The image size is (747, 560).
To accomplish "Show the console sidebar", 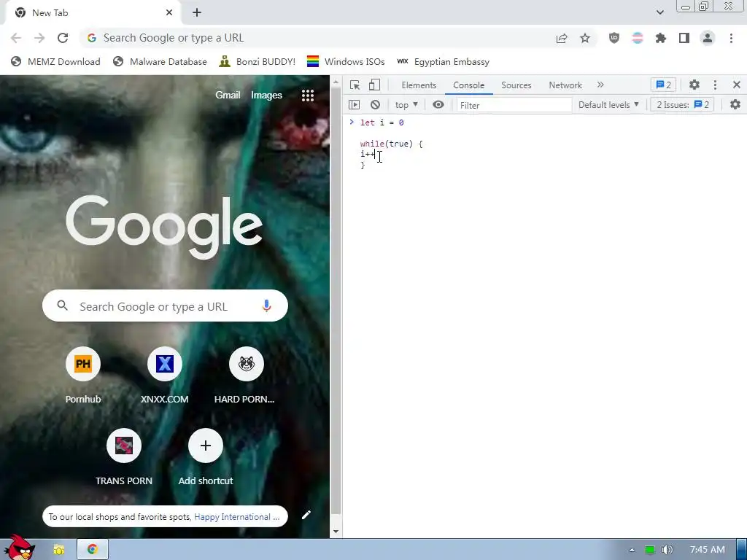I will coord(354,105).
